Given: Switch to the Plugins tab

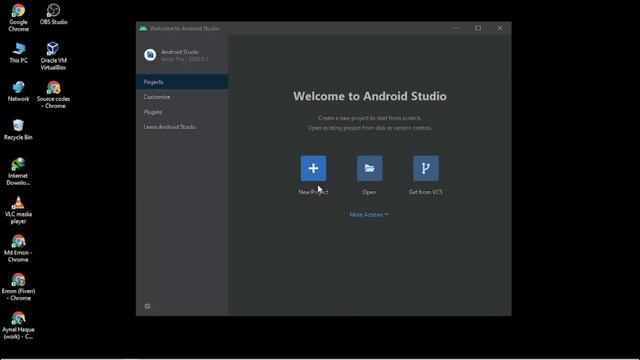Looking at the screenshot, I should pos(182,112).
